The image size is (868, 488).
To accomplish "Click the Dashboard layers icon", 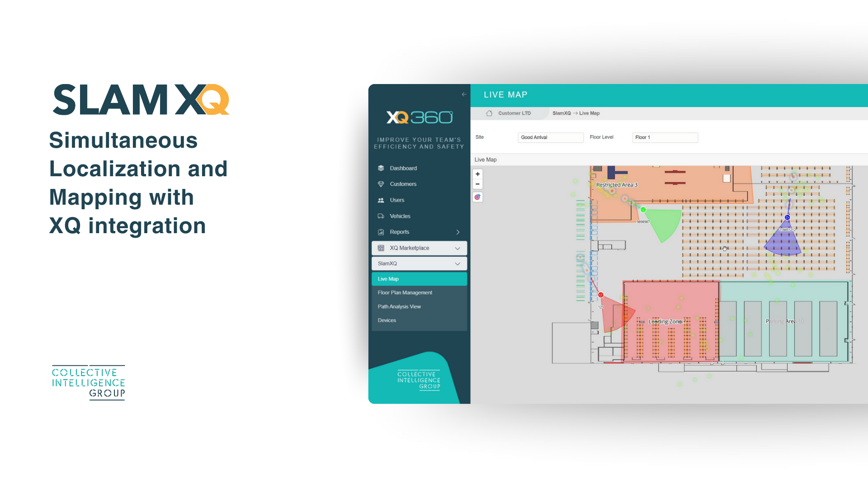I will [x=381, y=168].
